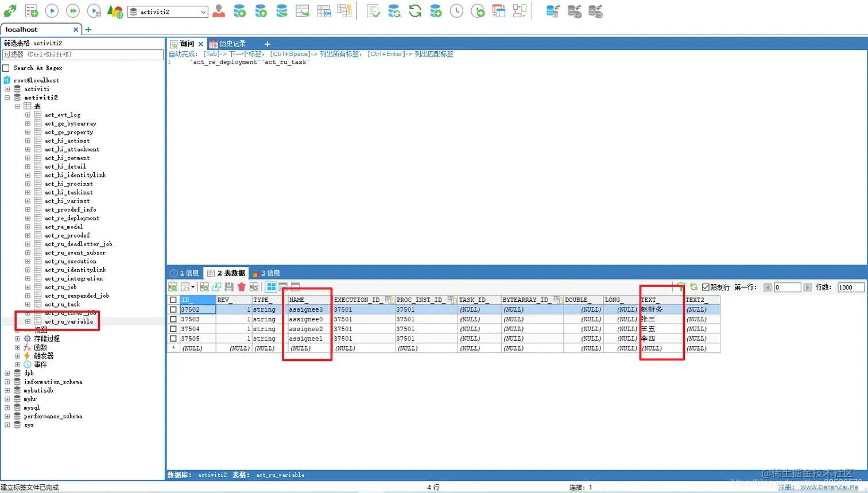Run the current query with play icon

(x=52, y=11)
